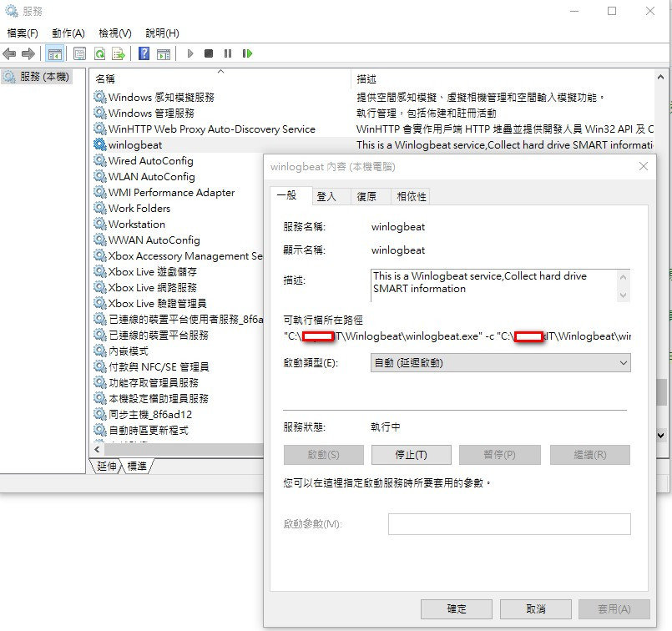
Task: Click the gear icon beside Wired AutoConfig
Action: pos(100,160)
